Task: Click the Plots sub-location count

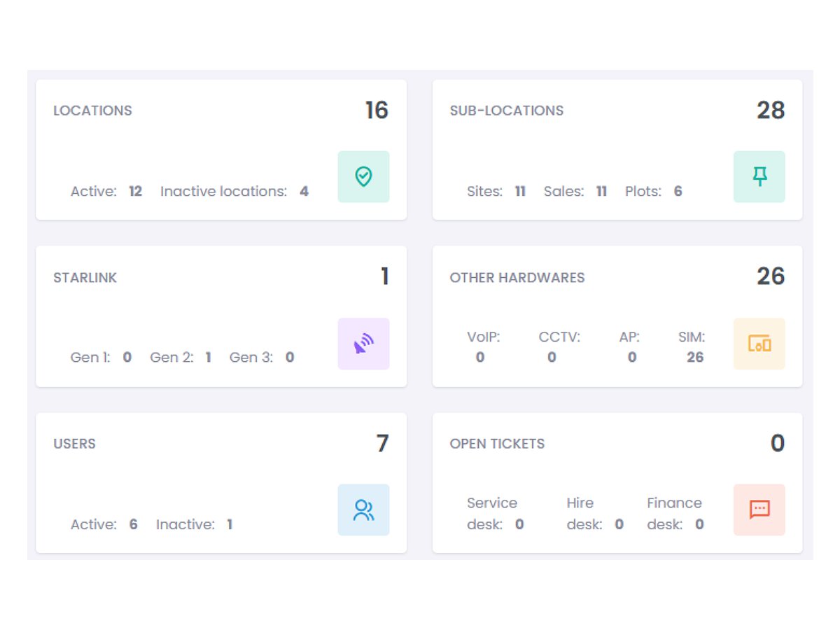Action: click(x=678, y=191)
